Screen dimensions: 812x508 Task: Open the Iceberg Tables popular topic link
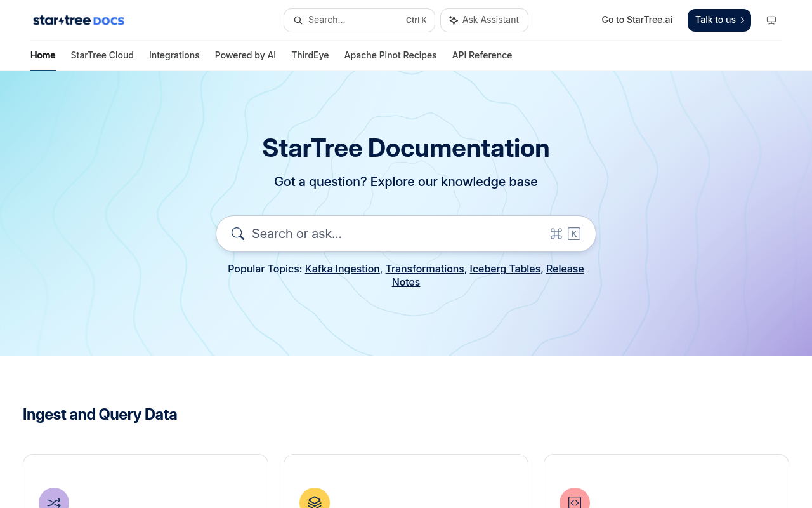tap(505, 269)
